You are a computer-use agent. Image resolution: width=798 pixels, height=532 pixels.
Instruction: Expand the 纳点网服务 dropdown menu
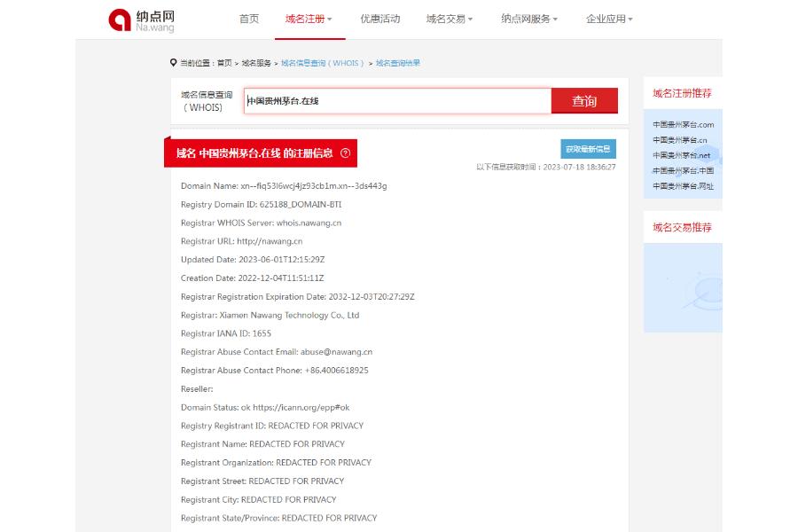coord(529,19)
